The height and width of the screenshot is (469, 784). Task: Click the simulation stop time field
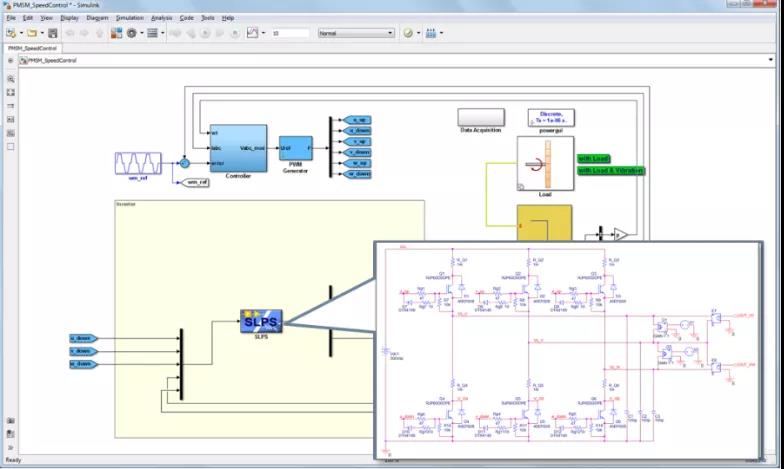point(290,34)
